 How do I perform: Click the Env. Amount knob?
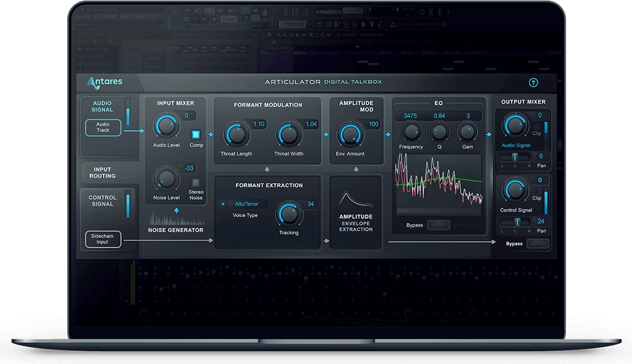click(350, 135)
